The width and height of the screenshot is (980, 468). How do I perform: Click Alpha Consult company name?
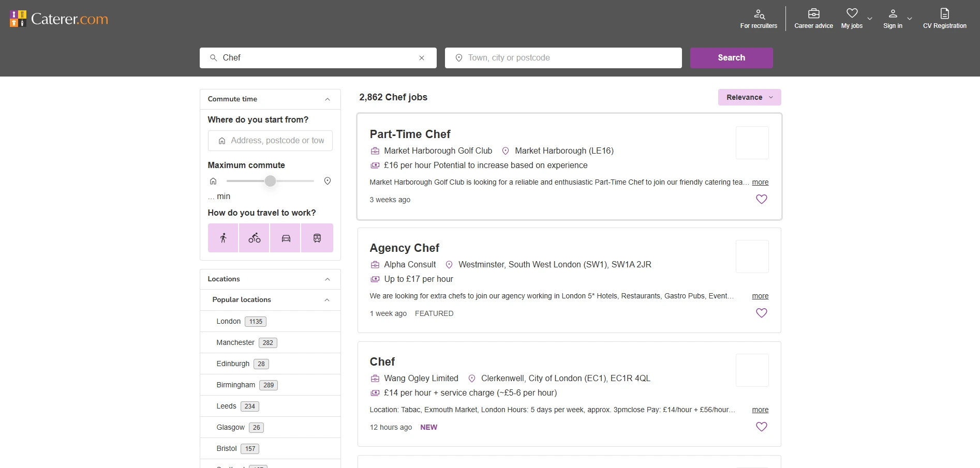click(410, 264)
